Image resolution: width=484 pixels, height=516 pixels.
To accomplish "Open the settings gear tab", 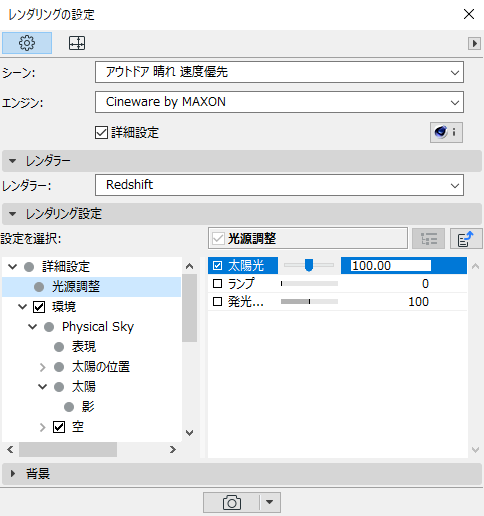I will pos(27,43).
